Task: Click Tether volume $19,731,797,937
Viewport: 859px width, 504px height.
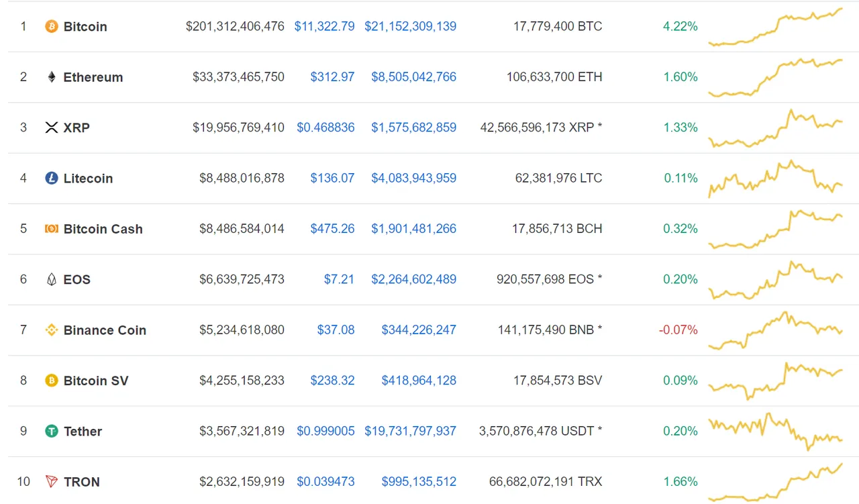Action: 411,432
